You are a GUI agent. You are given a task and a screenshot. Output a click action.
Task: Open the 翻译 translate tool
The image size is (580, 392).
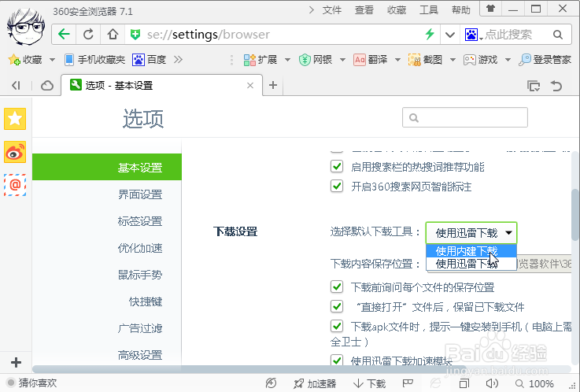pyautogui.click(x=370, y=60)
